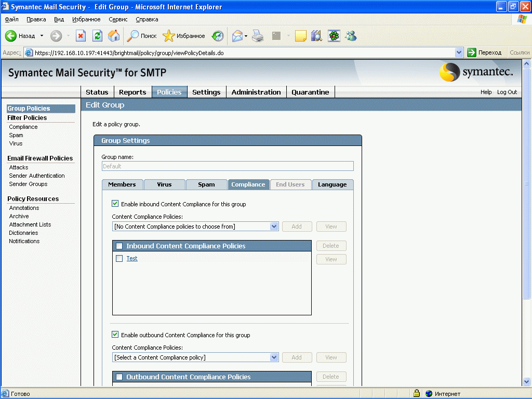Open the Файл menu
This screenshot has width=532, height=399.
(x=11, y=19)
